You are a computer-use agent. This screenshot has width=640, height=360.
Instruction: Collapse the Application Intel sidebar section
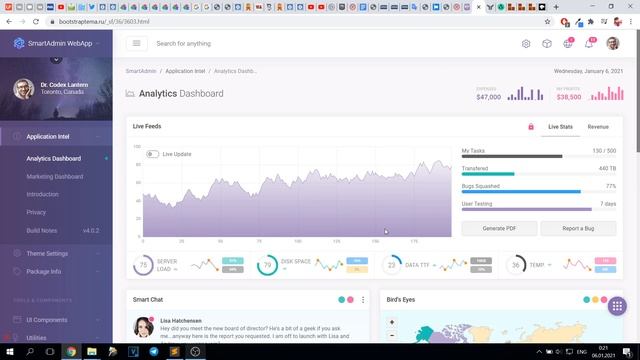[x=56, y=137]
